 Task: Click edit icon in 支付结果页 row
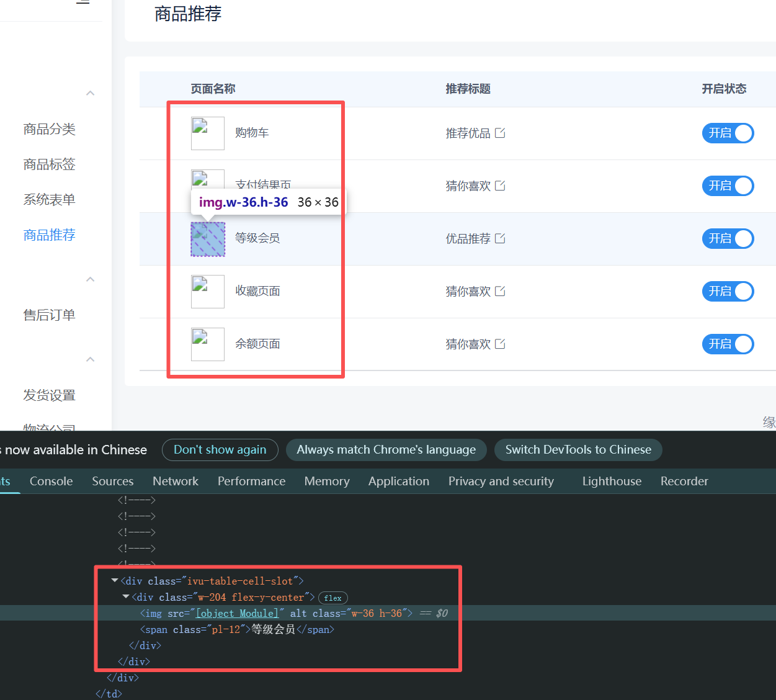500,186
